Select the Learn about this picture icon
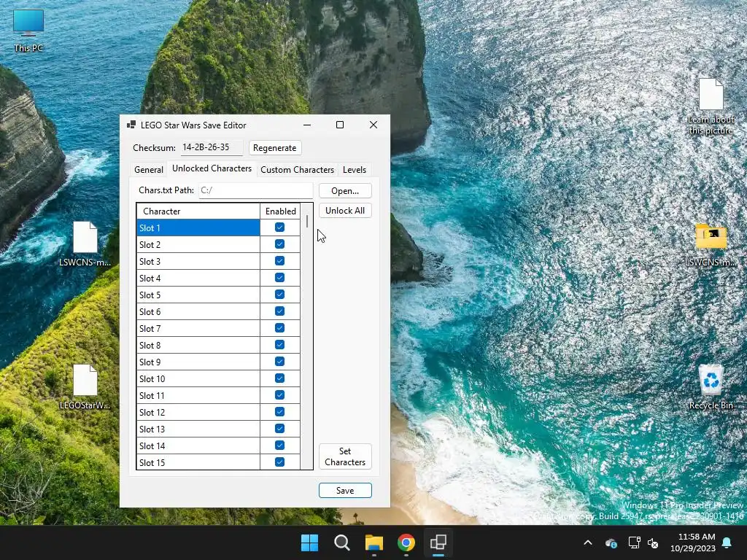 click(711, 106)
